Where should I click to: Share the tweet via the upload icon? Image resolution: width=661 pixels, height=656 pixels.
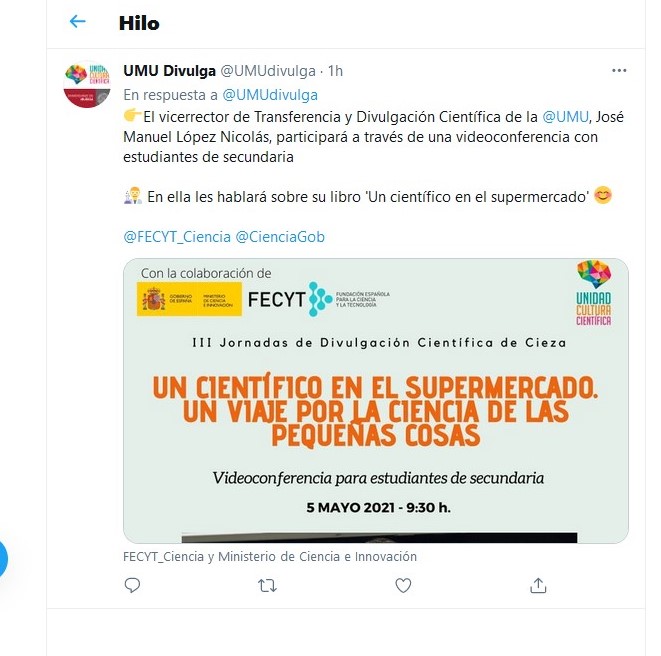point(538,586)
